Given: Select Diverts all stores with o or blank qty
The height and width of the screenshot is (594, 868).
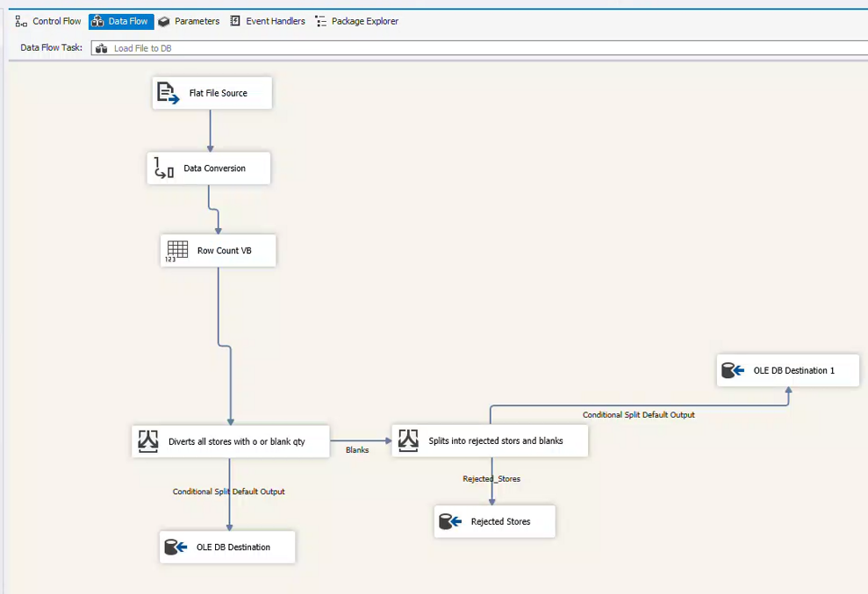Looking at the screenshot, I should coord(236,441).
